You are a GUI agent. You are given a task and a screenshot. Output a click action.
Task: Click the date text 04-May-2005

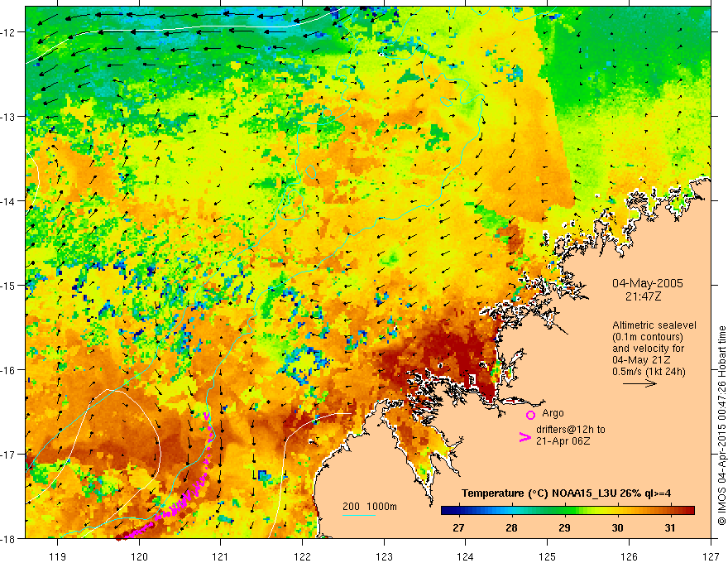coord(647,283)
